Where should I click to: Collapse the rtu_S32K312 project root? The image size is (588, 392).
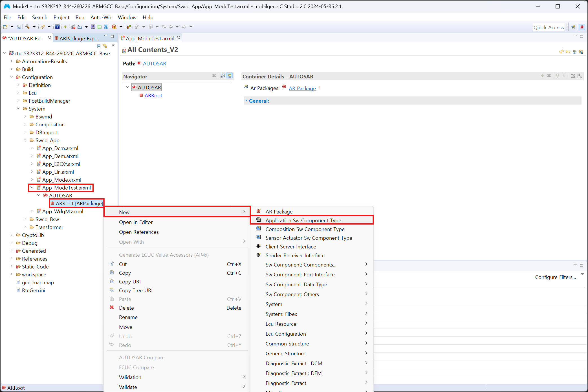coord(5,53)
